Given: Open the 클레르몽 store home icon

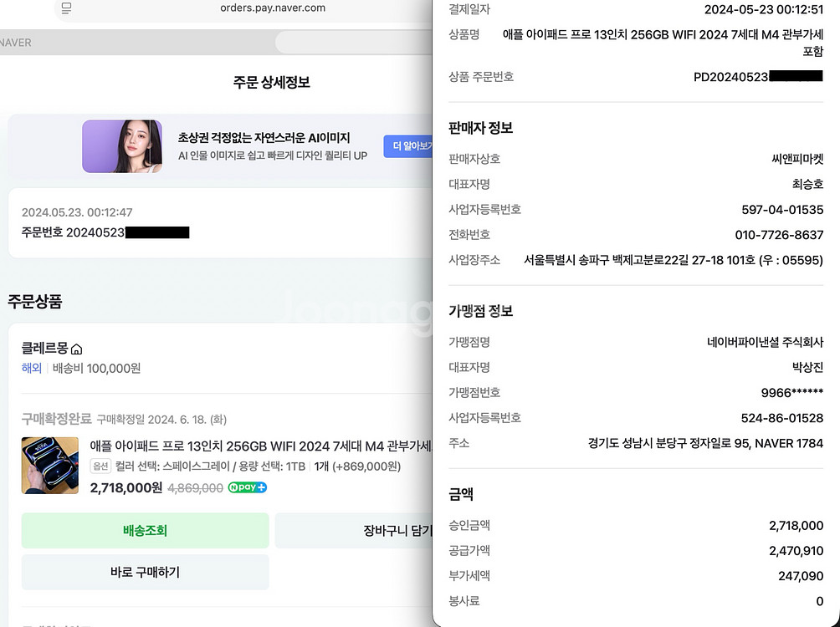Looking at the screenshot, I should 77,349.
